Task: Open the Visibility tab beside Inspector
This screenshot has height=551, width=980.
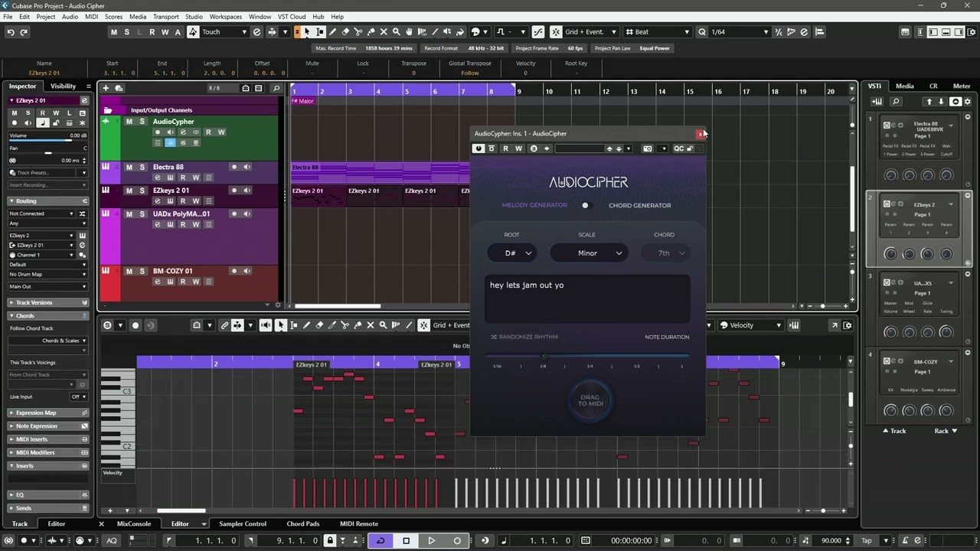Action: pos(63,86)
